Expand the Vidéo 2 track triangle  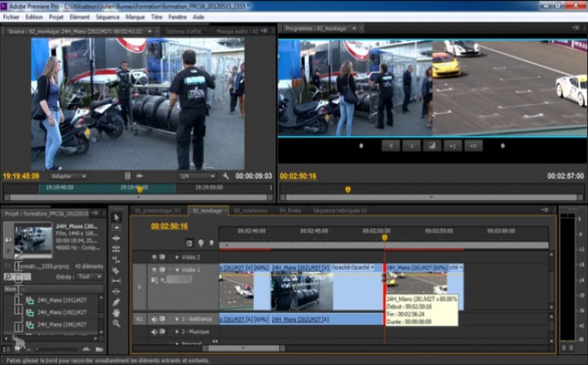[x=177, y=257]
